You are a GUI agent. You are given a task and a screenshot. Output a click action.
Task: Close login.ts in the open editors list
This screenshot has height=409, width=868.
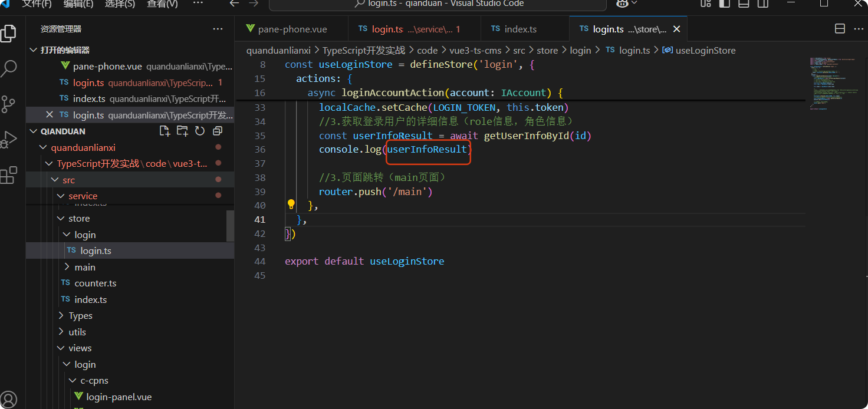click(x=50, y=114)
